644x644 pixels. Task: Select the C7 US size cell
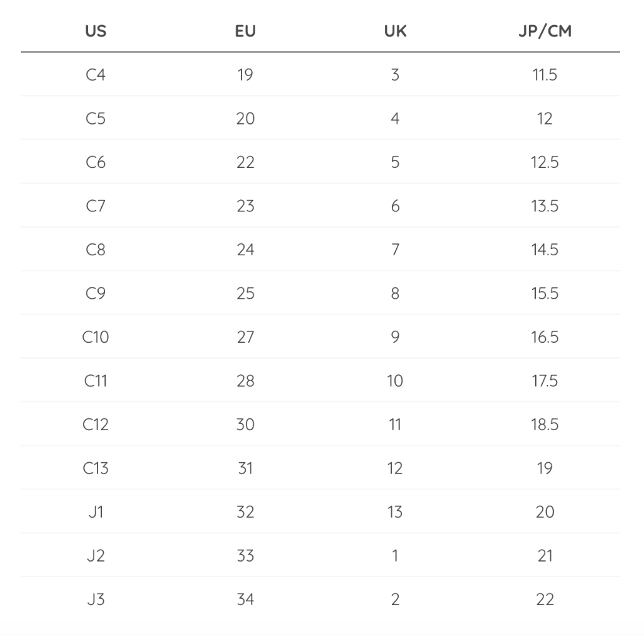pyautogui.click(x=96, y=206)
